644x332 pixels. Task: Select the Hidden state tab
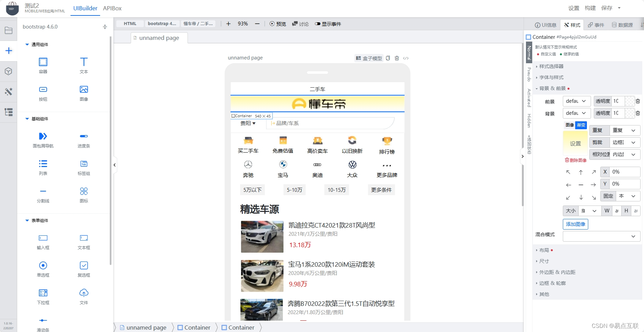[529, 121]
